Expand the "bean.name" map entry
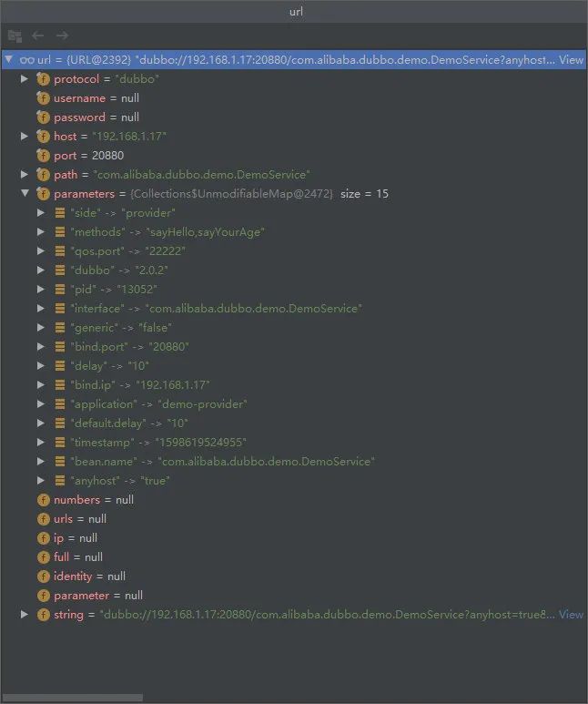 pos(41,461)
